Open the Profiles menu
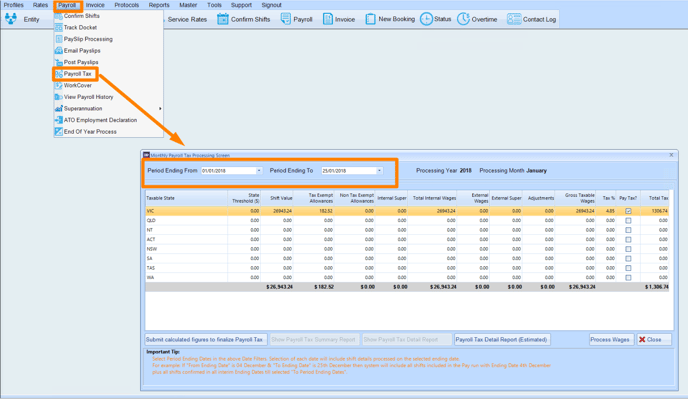 click(14, 5)
